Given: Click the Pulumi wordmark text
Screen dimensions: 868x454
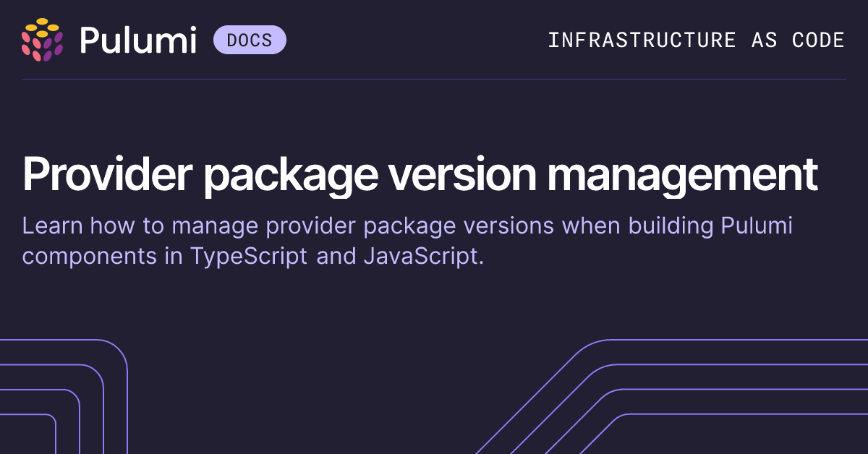Looking at the screenshot, I should pyautogui.click(x=138, y=40).
